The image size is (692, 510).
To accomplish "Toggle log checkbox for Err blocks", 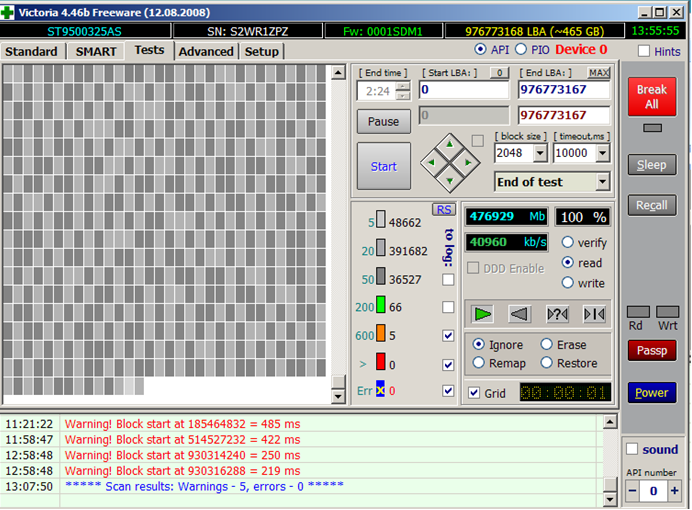I will [x=448, y=390].
